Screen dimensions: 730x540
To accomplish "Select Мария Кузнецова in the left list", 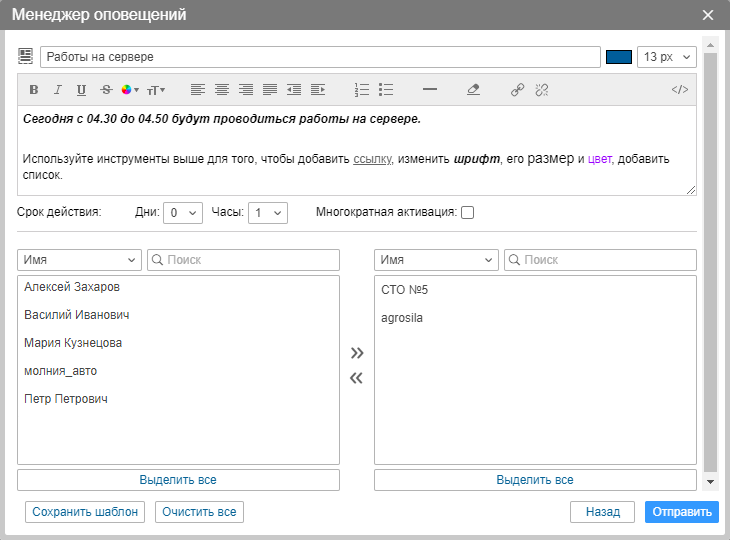I will [x=73, y=343].
